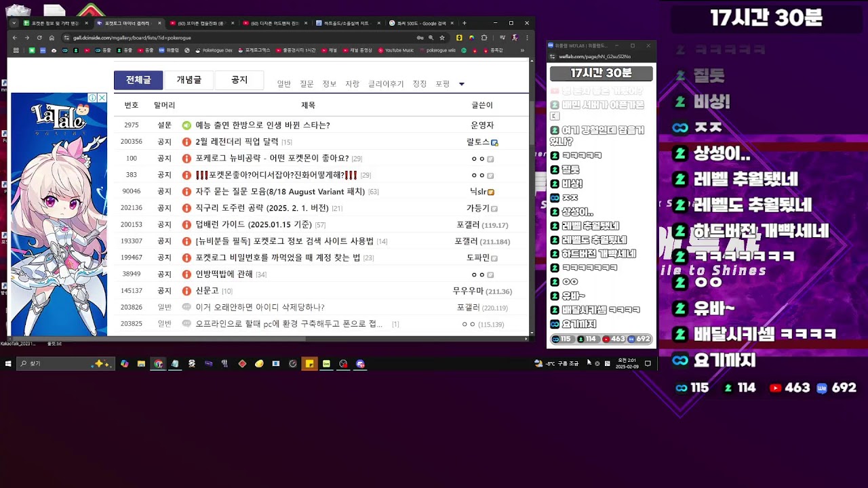The image size is (868, 488).
Task: Open the Chrome icon on the taskbar
Action: point(158,364)
